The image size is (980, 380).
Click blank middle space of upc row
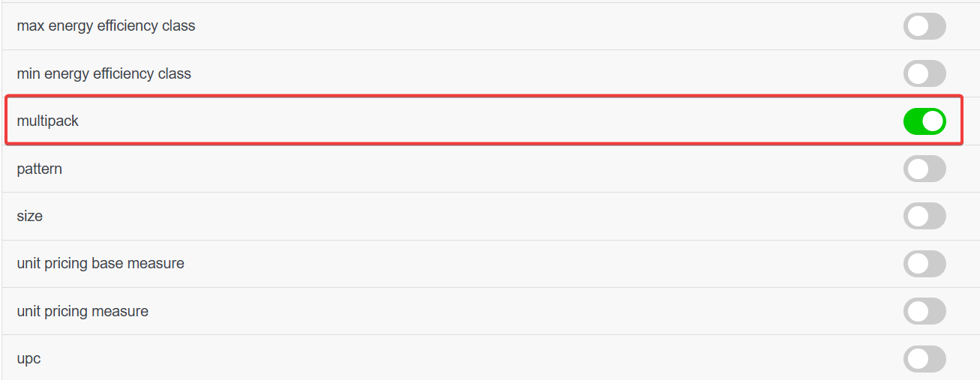[x=488, y=359]
